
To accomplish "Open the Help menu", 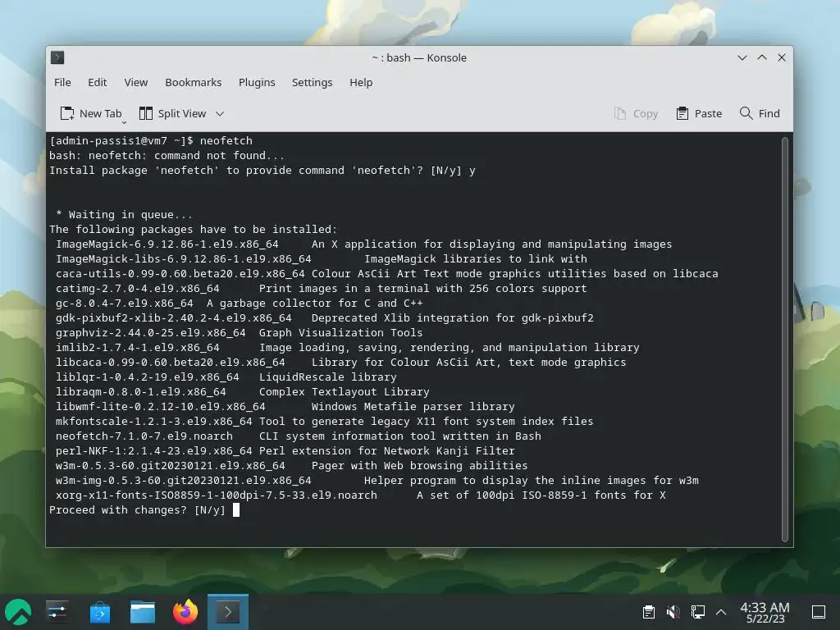I will pyautogui.click(x=361, y=83).
